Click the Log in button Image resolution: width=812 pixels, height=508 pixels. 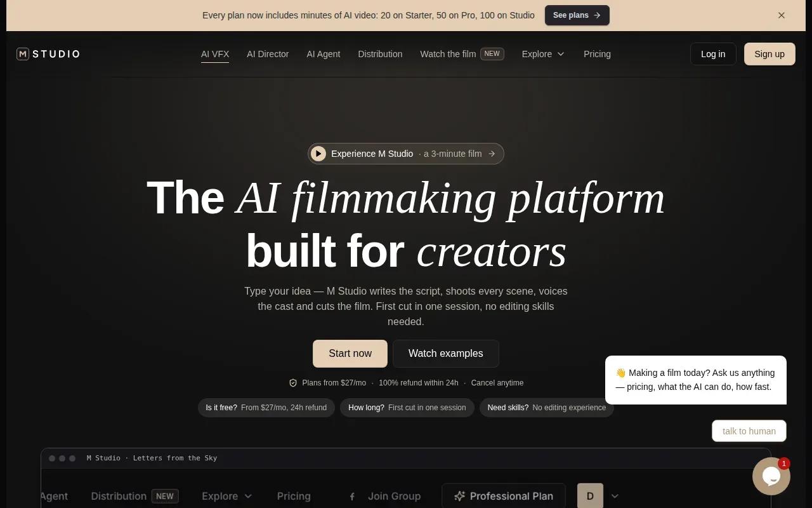click(x=713, y=54)
